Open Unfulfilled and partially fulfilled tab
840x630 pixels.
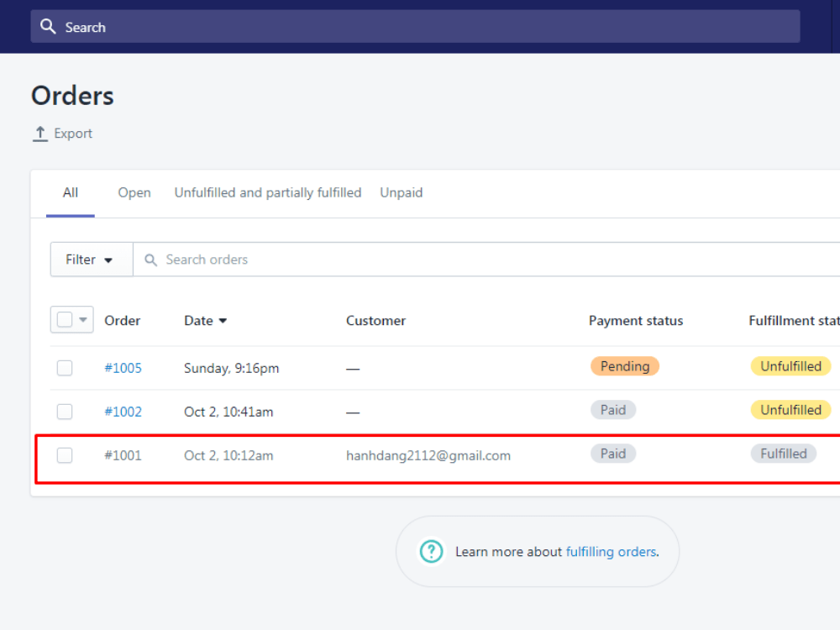point(268,193)
